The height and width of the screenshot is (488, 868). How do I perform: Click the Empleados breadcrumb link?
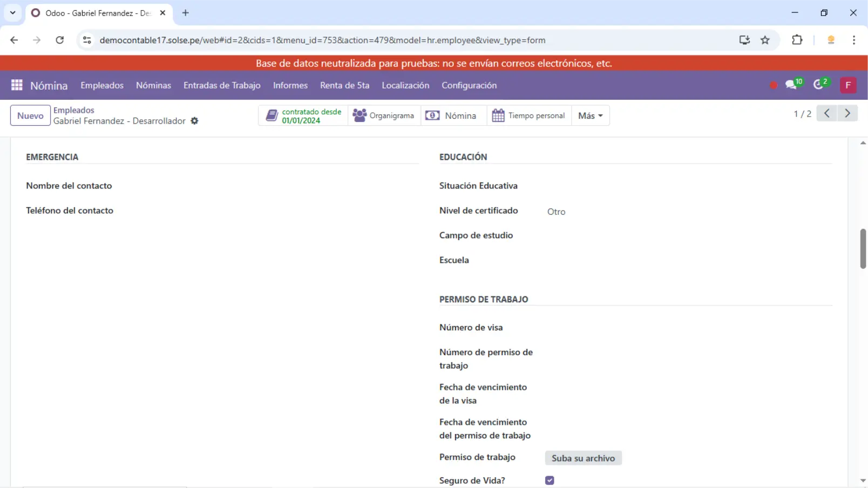coord(74,110)
